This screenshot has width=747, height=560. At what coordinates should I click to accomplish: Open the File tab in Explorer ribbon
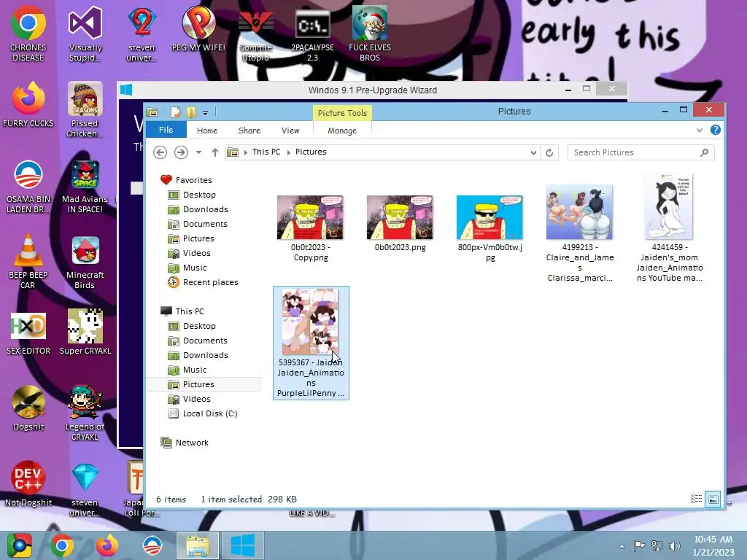point(166,130)
